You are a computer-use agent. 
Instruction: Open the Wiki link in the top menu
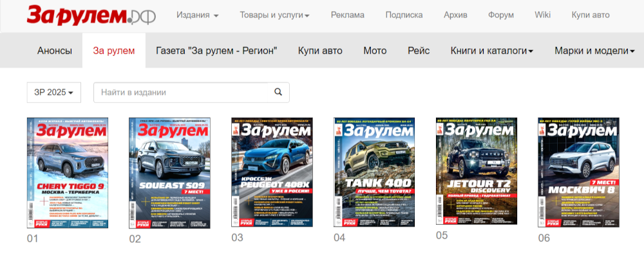click(x=542, y=15)
